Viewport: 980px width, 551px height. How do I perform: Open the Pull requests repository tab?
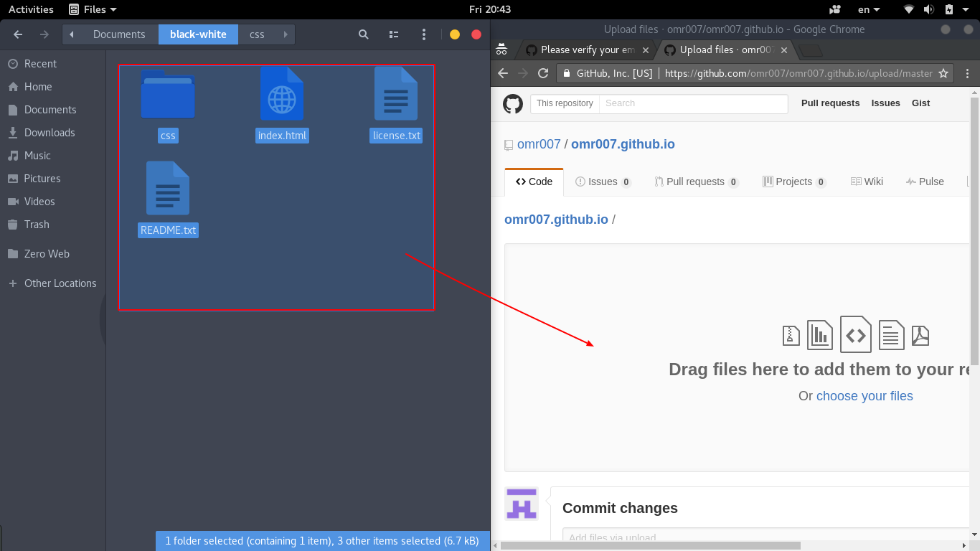point(695,182)
